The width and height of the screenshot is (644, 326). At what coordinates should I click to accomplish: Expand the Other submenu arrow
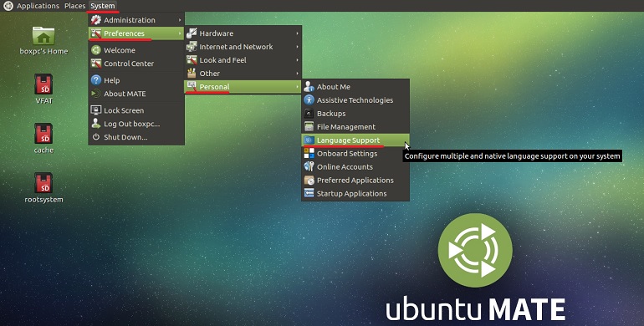pos(298,74)
